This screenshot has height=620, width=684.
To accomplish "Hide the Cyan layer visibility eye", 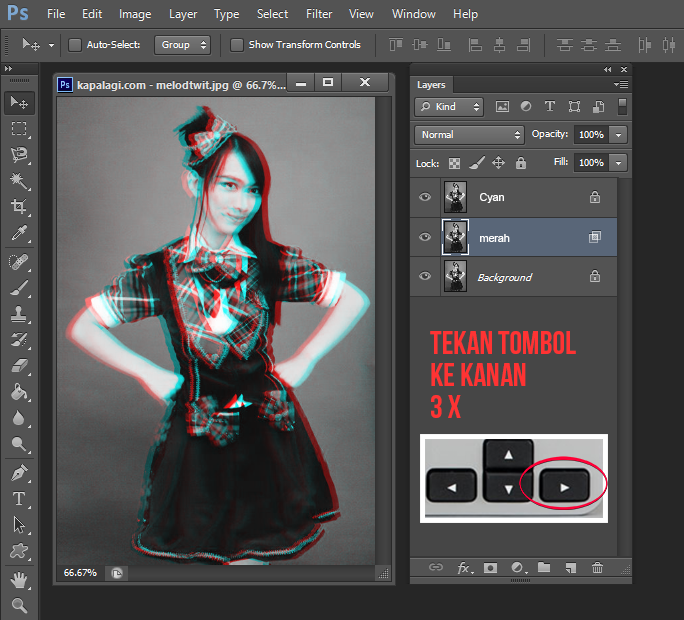I will point(425,197).
